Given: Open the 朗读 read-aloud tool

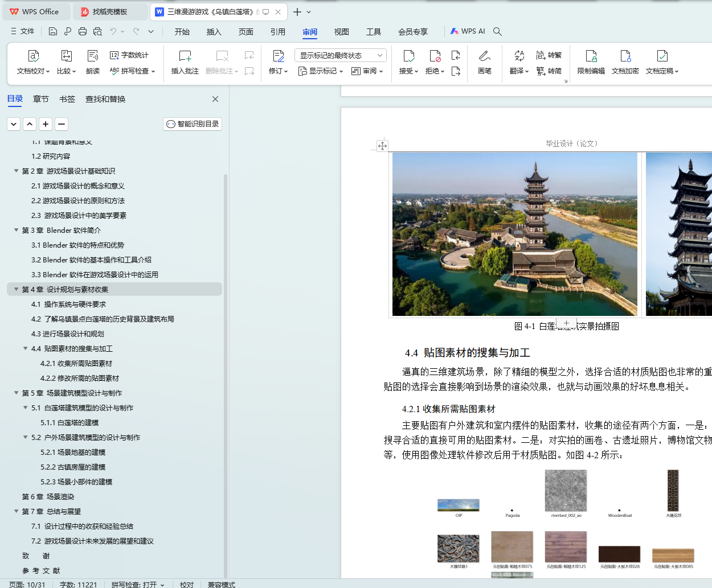Looking at the screenshot, I should click(x=93, y=56).
